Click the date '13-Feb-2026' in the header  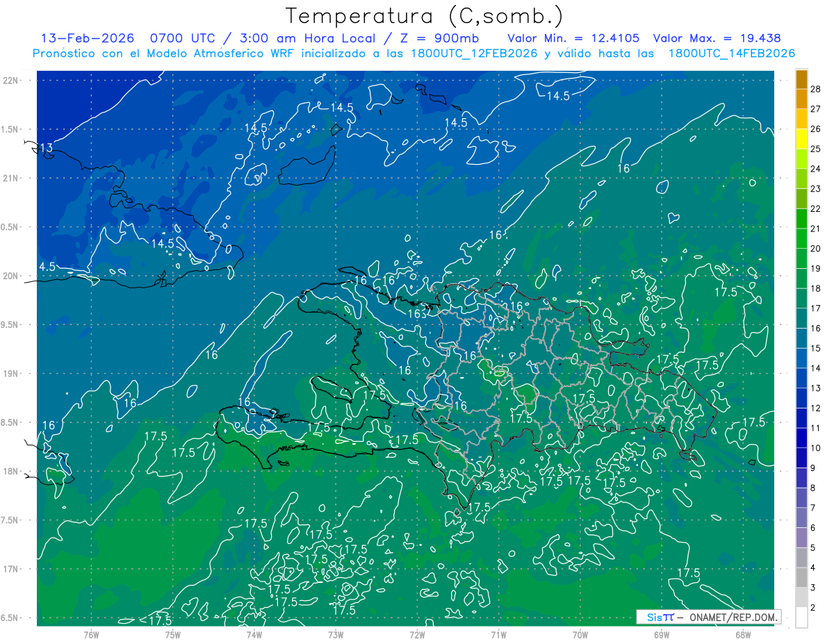pos(86,38)
